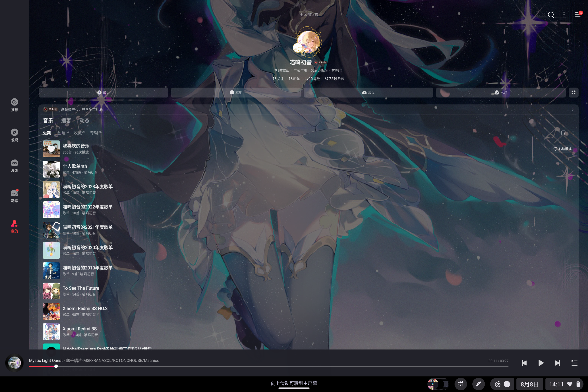588x392 pixels.
Task: Open 发现 discover page in sidebar
Action: click(x=14, y=135)
